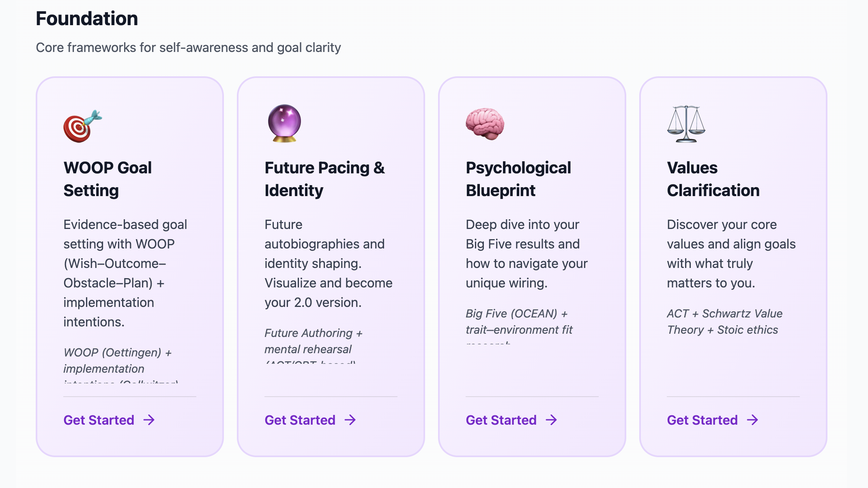Open Get Started for Future Pacing & Identity
This screenshot has height=488, width=868.
pos(310,420)
